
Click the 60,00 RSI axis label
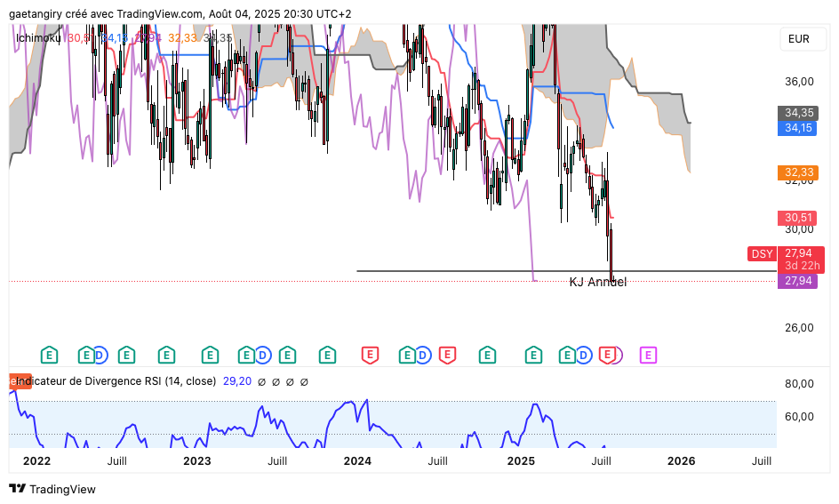point(799,416)
